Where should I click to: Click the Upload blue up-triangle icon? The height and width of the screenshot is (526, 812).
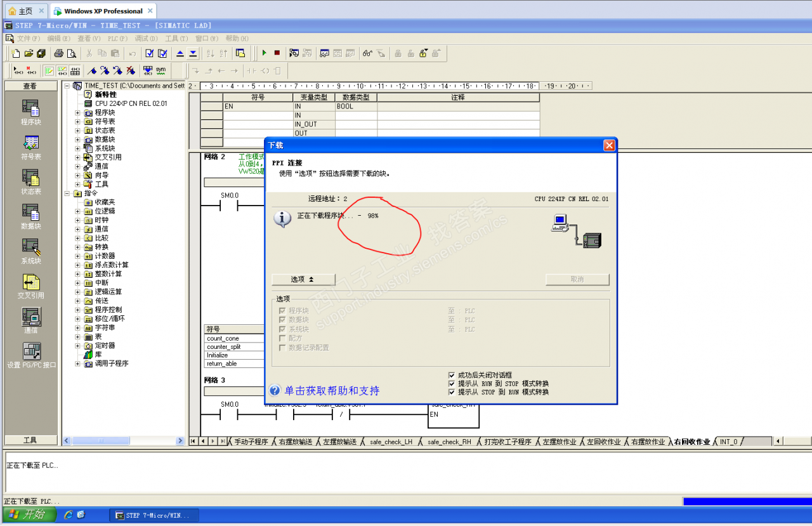point(180,53)
